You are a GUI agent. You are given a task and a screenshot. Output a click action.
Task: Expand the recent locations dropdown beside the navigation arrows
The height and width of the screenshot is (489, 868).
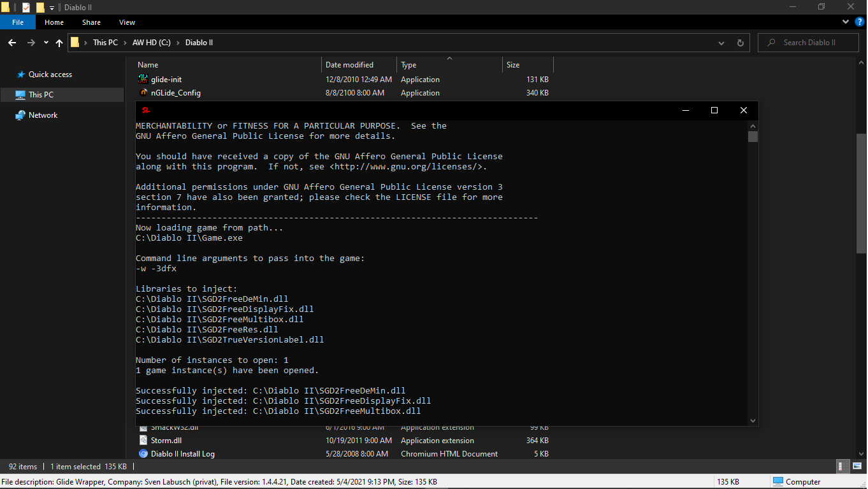[x=45, y=42]
